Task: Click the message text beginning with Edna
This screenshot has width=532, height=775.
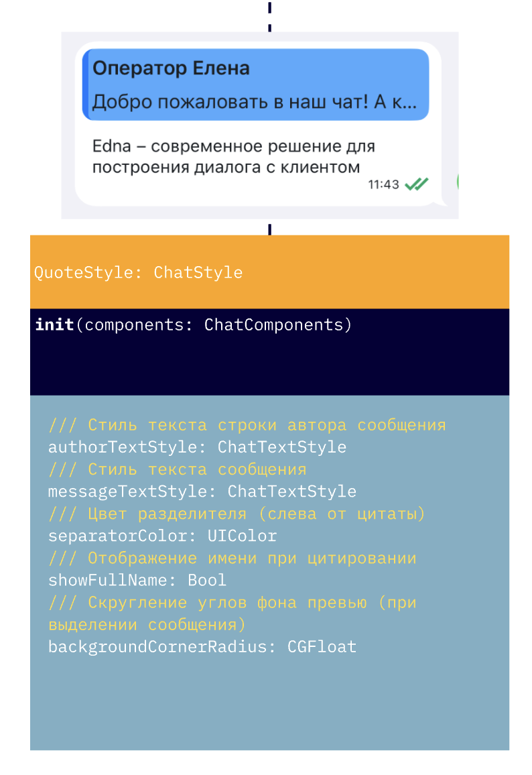Action: pos(233,156)
